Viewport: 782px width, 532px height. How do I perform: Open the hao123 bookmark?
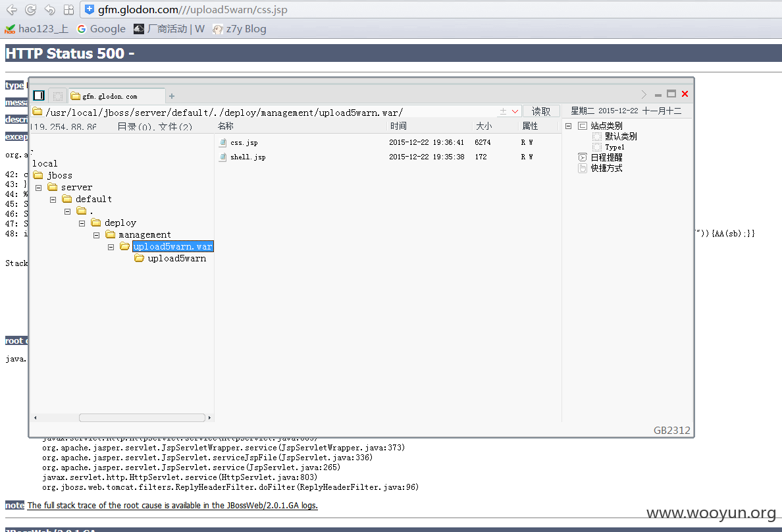pos(36,29)
